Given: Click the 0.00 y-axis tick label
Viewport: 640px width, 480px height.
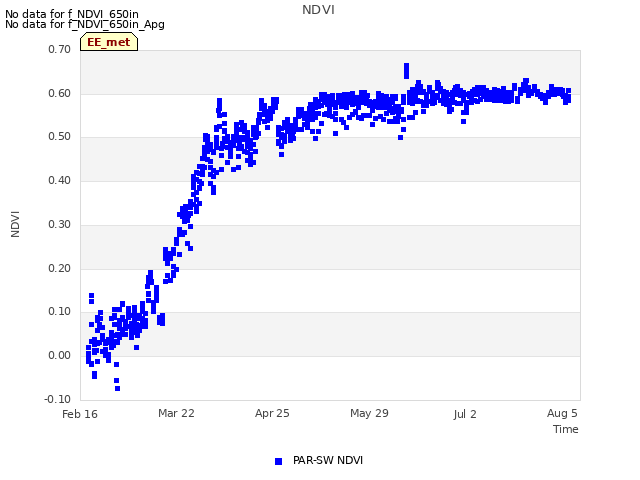Looking at the screenshot, I should pyautogui.click(x=60, y=356).
